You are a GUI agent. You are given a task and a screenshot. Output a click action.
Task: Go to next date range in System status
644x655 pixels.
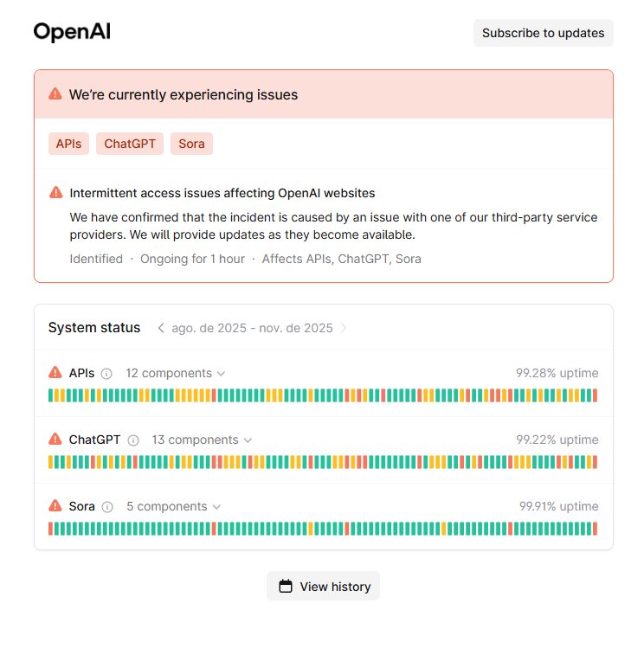tap(344, 328)
